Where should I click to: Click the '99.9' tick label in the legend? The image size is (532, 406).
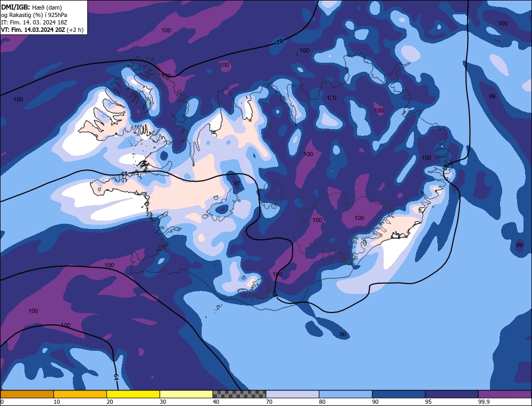pos(483,402)
